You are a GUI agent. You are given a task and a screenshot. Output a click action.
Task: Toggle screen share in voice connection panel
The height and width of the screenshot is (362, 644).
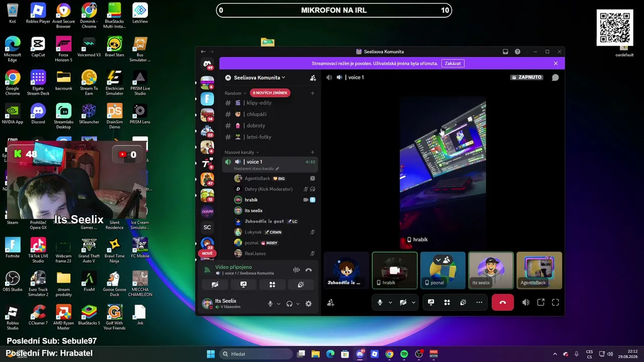[x=244, y=285]
